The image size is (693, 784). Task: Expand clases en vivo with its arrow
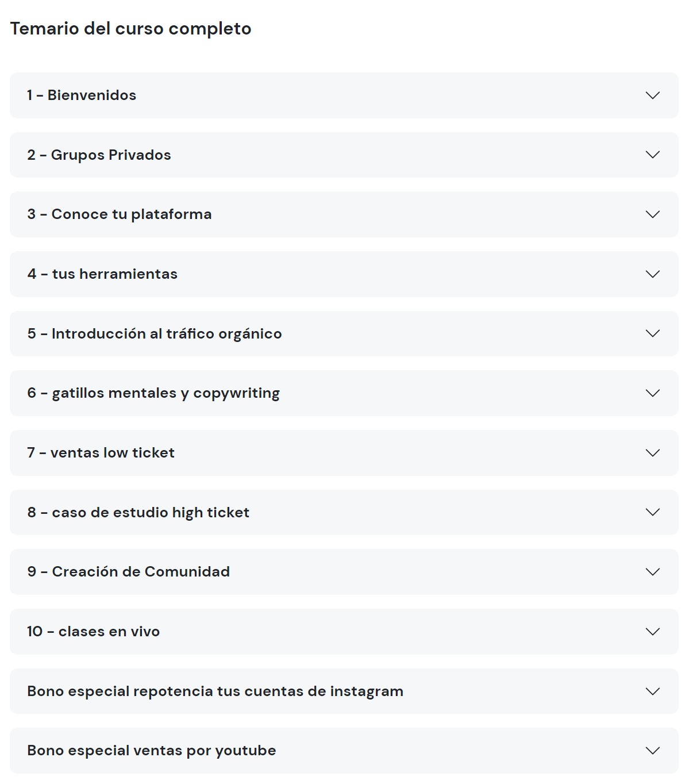tap(652, 632)
